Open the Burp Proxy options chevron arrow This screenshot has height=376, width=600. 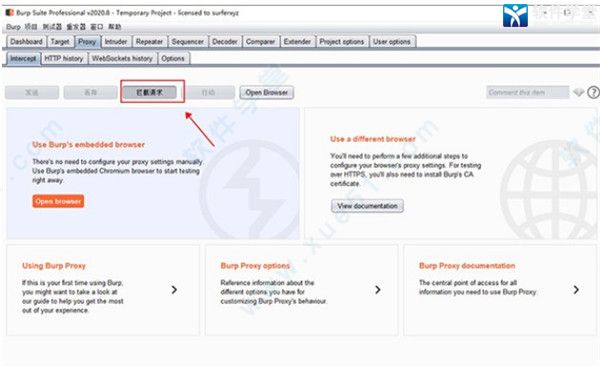coord(378,290)
